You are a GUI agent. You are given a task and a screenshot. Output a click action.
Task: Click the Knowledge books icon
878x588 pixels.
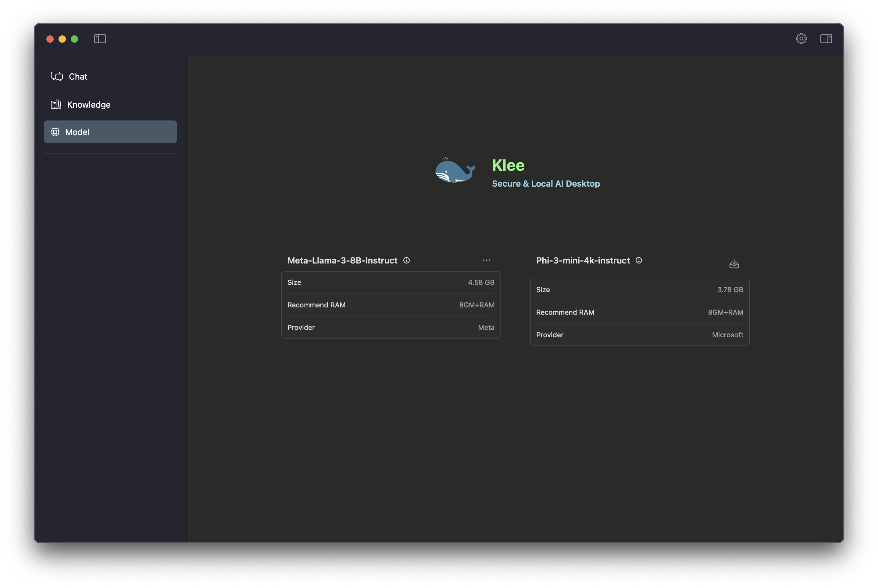tap(56, 104)
